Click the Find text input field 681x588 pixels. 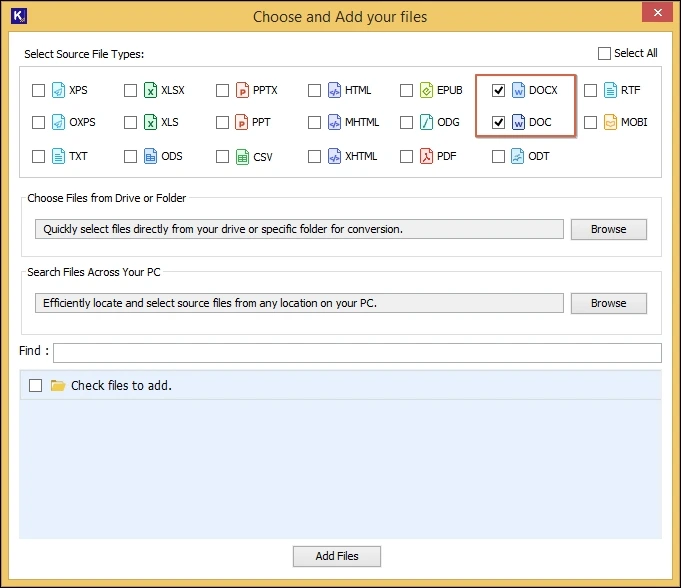(357, 353)
